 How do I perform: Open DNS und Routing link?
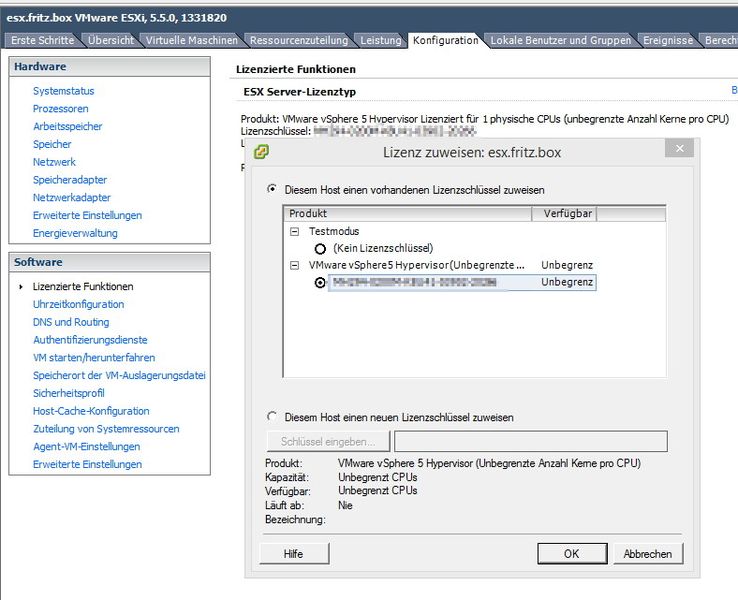coord(71,322)
